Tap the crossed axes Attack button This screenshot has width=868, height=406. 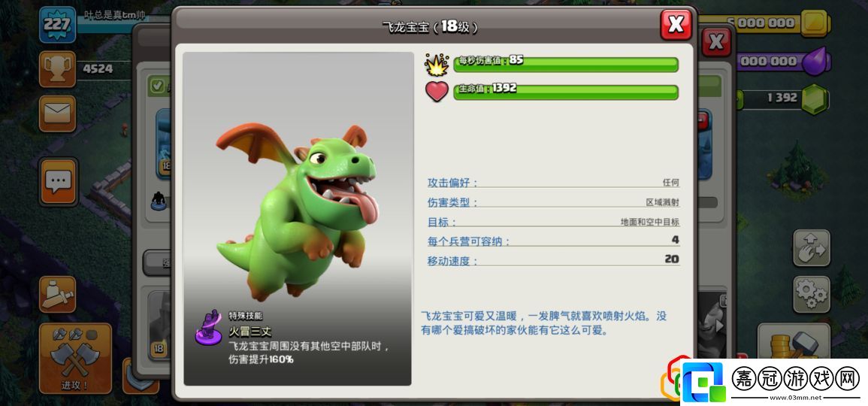point(75,358)
